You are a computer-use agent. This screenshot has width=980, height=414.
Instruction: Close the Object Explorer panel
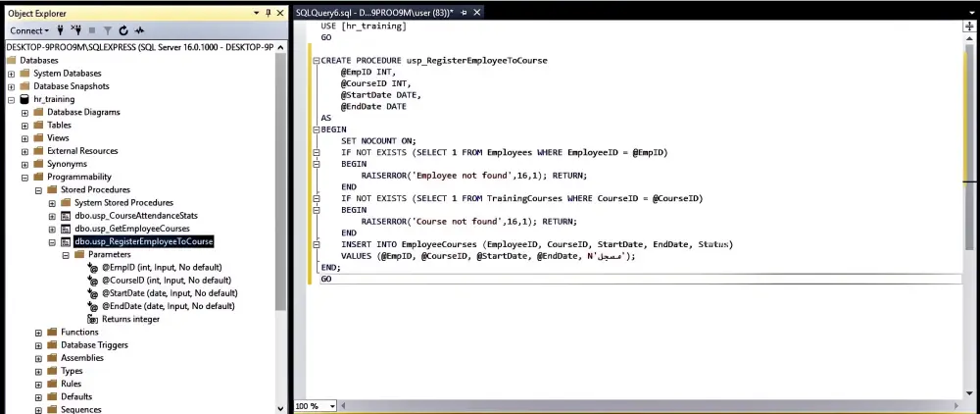[x=279, y=13]
